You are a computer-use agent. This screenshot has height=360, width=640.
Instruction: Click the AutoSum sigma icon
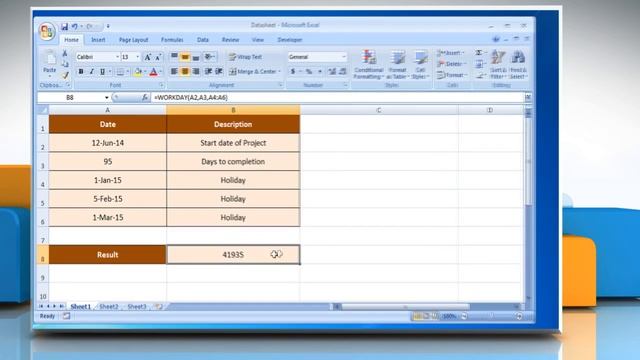(479, 53)
